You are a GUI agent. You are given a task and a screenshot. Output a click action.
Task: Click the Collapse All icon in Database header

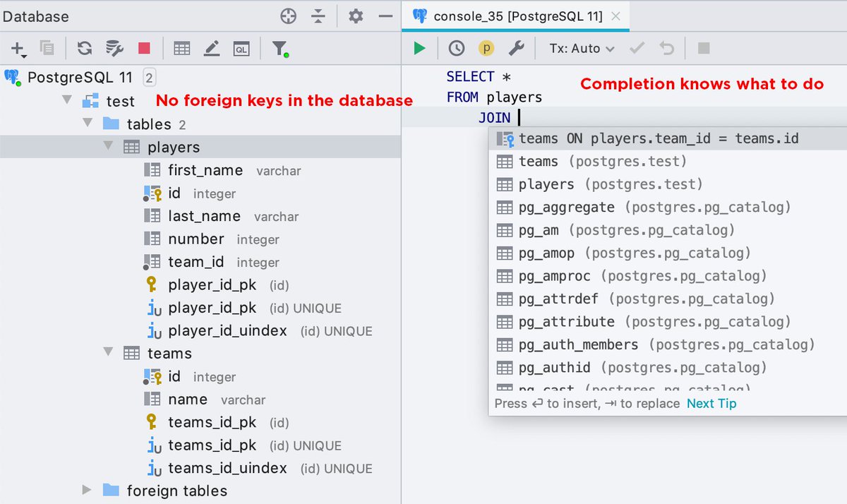click(x=318, y=16)
